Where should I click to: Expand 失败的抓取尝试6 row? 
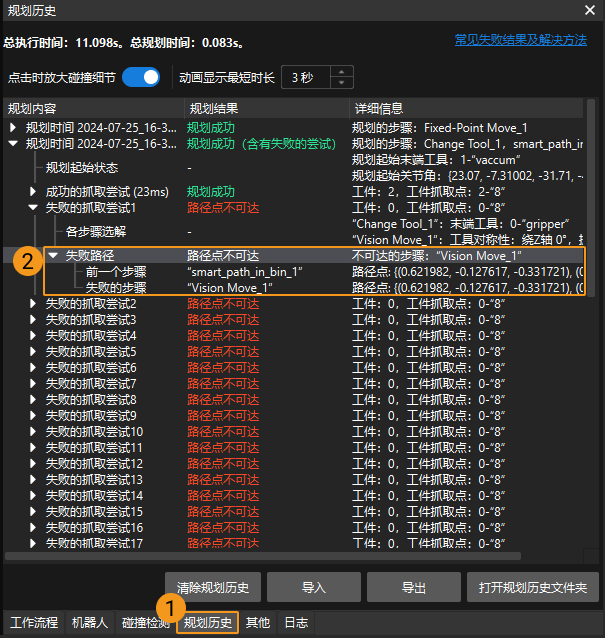coord(33,367)
